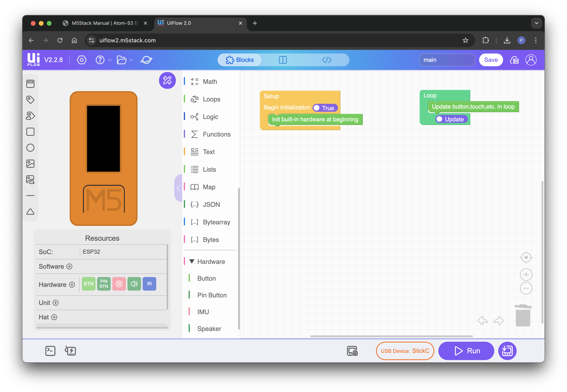
Task: Open the Math block category
Action: 210,82
